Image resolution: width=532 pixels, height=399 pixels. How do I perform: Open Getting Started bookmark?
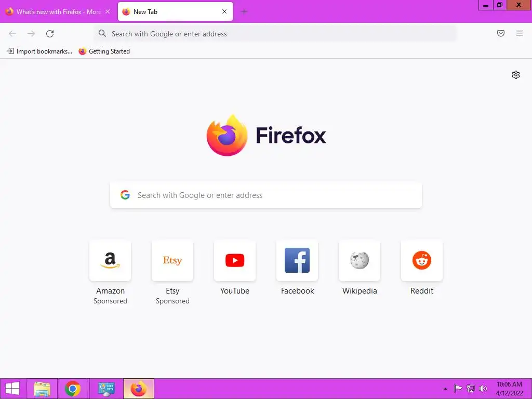[x=104, y=51]
